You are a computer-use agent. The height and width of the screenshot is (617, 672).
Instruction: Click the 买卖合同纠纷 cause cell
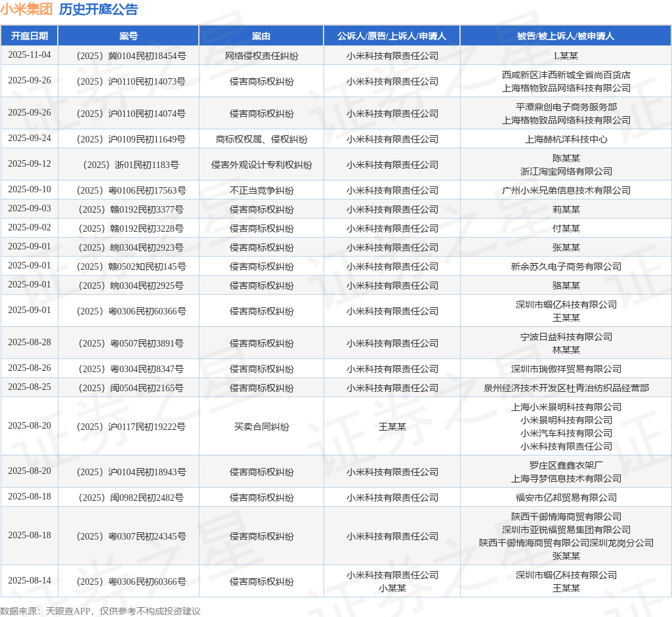pyautogui.click(x=261, y=427)
